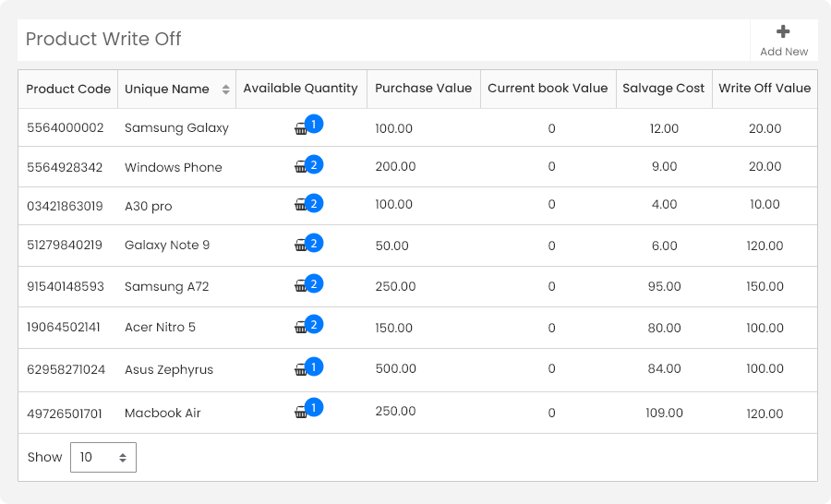Click basket icon in A30 pro row
Screen dimensions: 831x504
(300, 205)
